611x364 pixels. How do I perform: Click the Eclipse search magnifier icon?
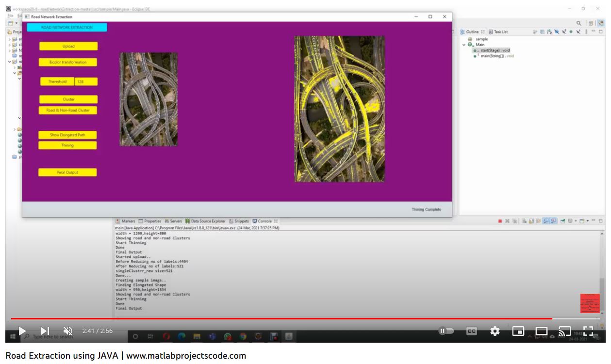[579, 23]
